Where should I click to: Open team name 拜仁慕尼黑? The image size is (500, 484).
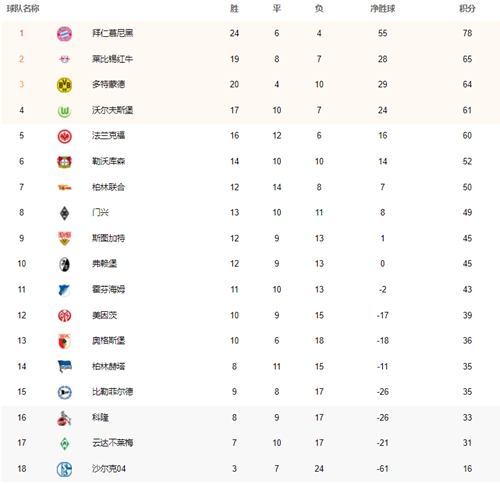point(112,33)
